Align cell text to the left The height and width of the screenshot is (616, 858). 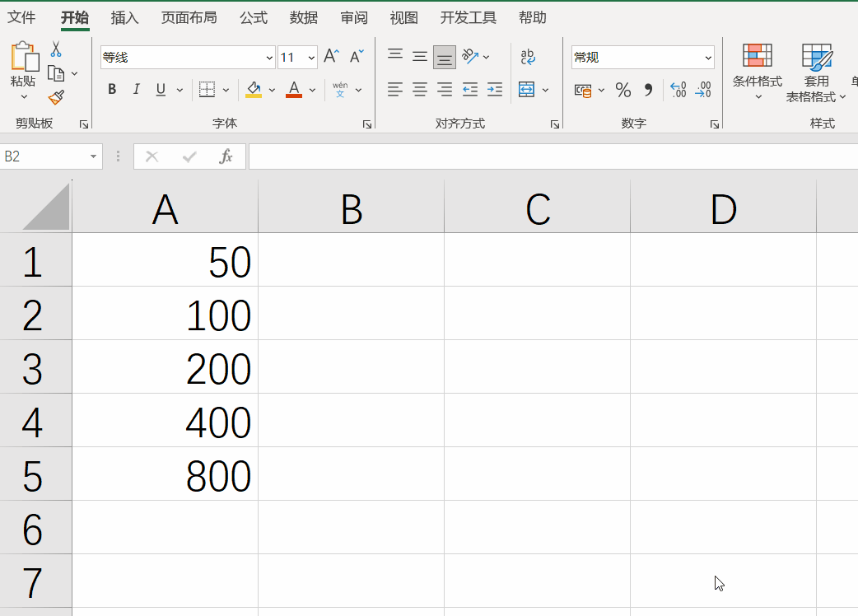coord(395,89)
